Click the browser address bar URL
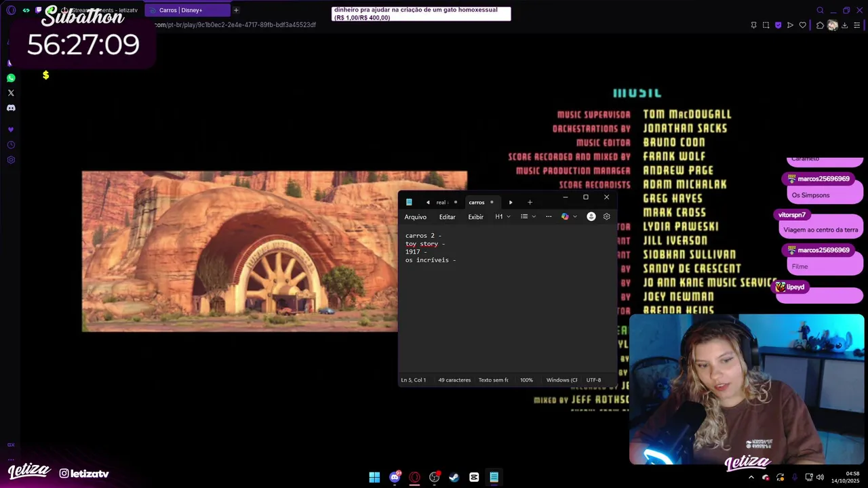The image size is (868, 488). click(235, 25)
